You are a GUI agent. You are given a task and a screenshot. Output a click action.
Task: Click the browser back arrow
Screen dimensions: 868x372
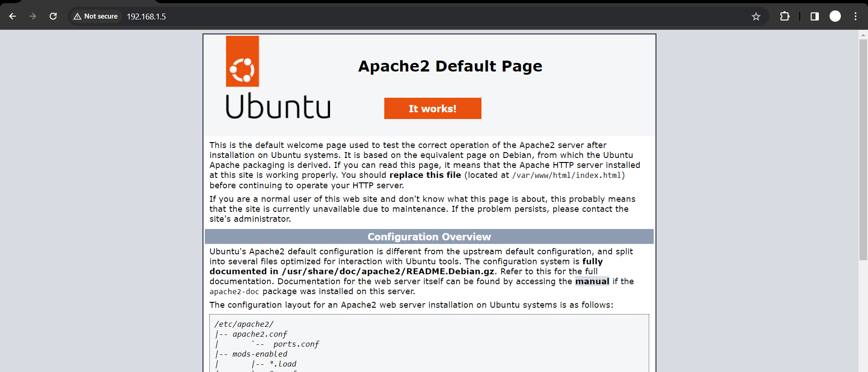13,16
